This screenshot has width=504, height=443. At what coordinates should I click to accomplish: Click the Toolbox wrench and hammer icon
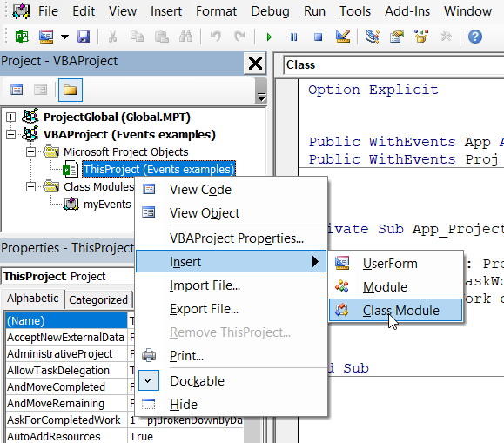coord(447,37)
